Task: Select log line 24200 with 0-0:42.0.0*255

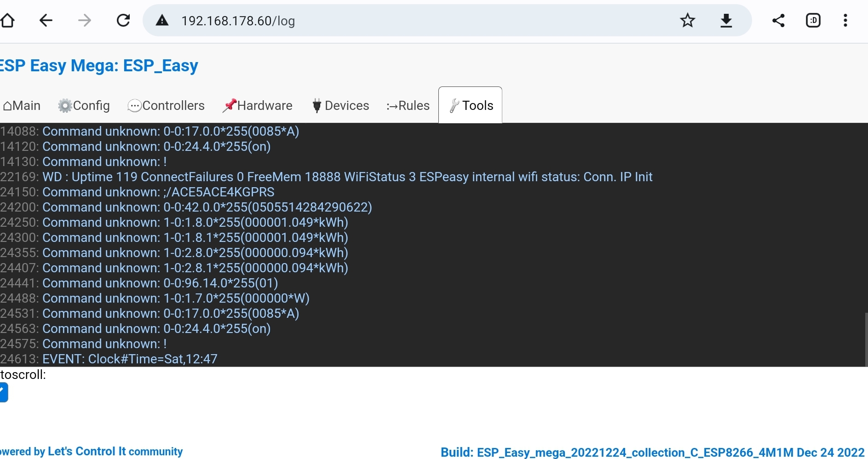Action: [x=186, y=207]
